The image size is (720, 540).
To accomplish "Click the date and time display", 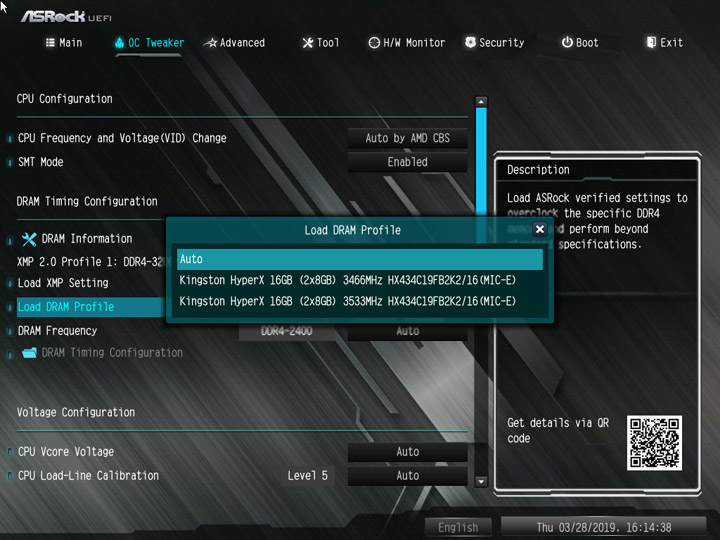I will (604, 527).
